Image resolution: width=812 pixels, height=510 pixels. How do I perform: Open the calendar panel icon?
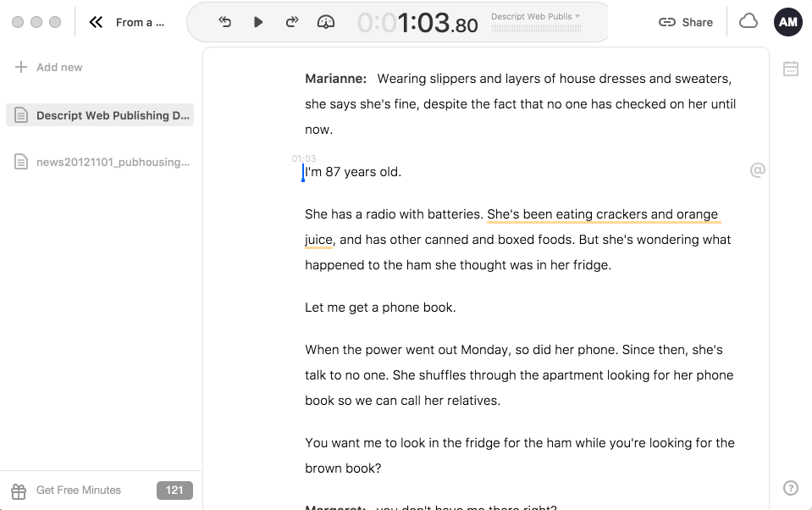[791, 69]
